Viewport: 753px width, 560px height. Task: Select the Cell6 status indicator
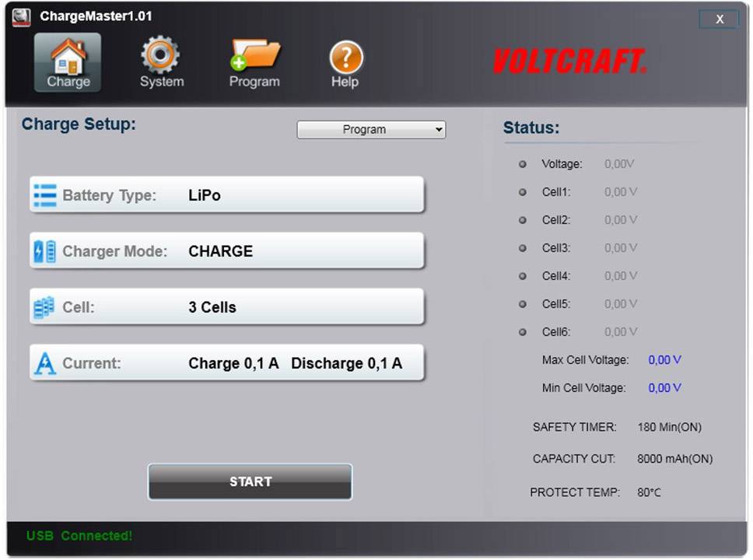pos(522,332)
